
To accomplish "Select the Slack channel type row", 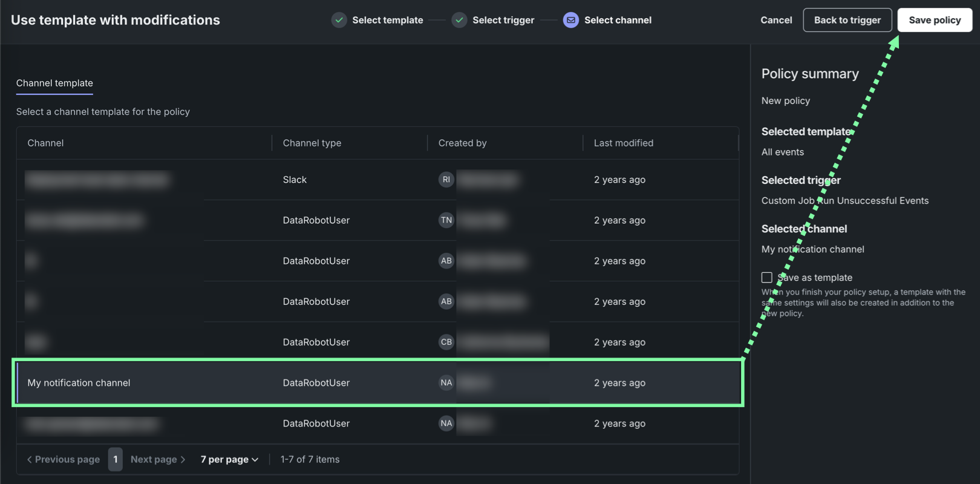I will coord(295,180).
